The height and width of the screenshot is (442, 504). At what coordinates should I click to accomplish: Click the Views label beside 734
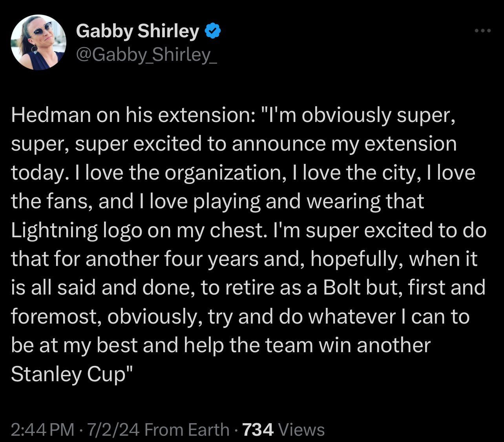click(301, 429)
